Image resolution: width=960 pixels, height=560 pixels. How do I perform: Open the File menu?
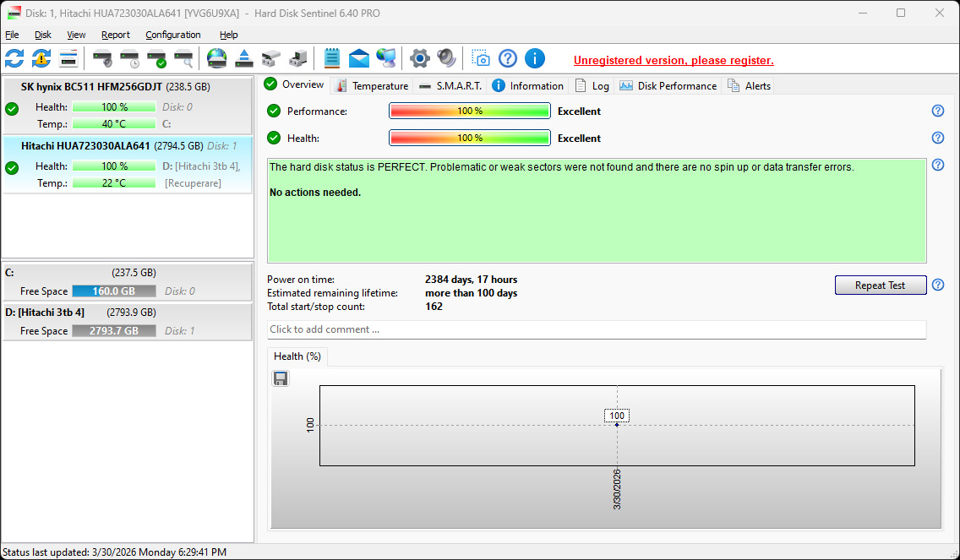point(12,35)
